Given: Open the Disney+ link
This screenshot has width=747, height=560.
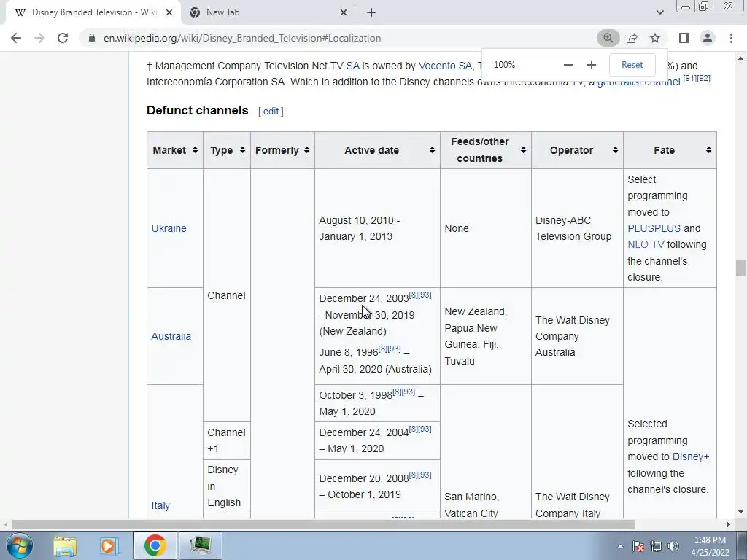Looking at the screenshot, I should pos(690,456).
